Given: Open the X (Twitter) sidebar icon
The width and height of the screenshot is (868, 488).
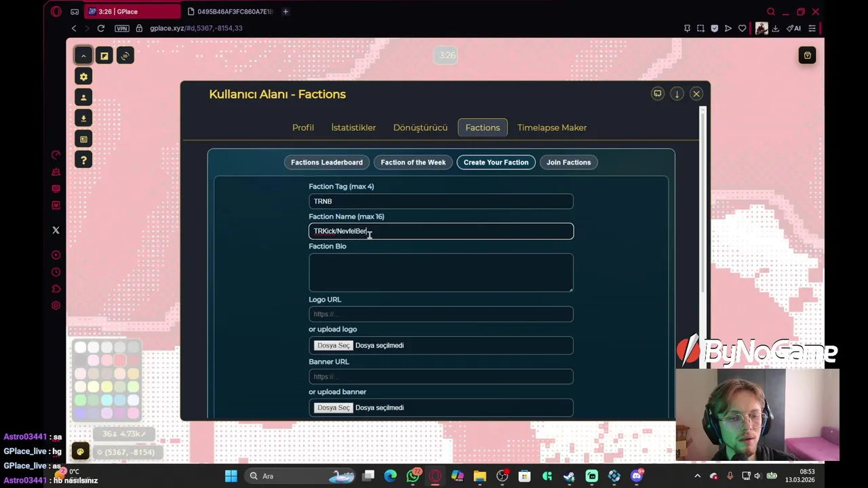Looking at the screenshot, I should pos(56,230).
